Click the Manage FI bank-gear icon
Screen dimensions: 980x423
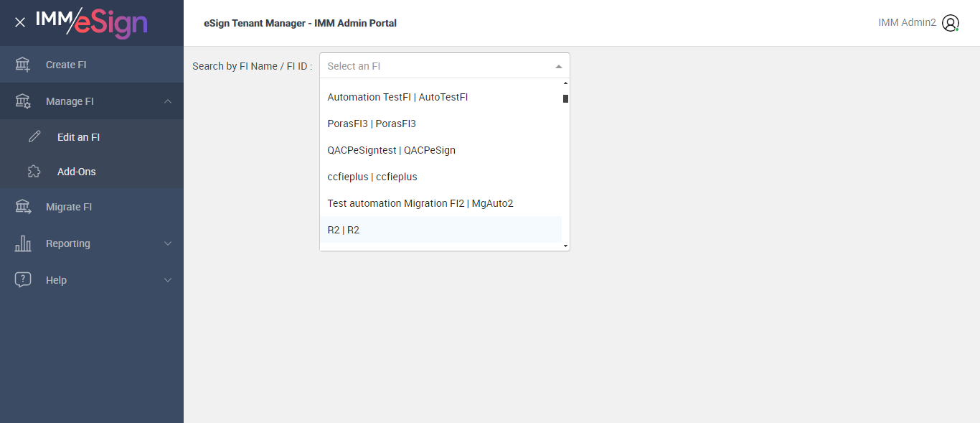(23, 101)
